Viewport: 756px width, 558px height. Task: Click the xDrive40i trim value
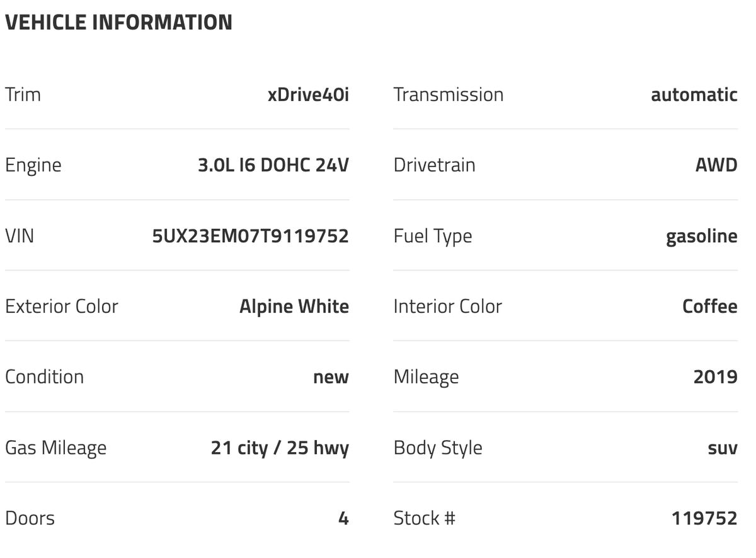[308, 95]
